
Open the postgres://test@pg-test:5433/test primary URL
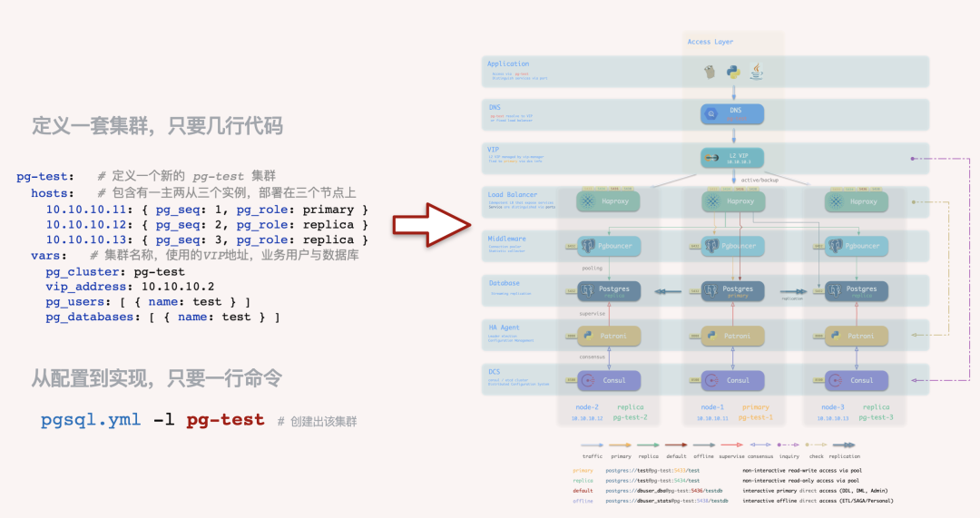click(652, 471)
